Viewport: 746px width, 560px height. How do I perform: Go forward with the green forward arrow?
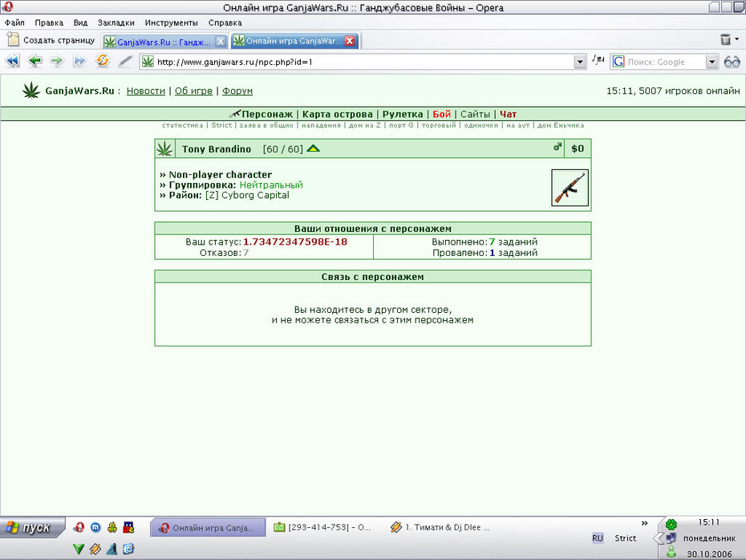coord(57,61)
